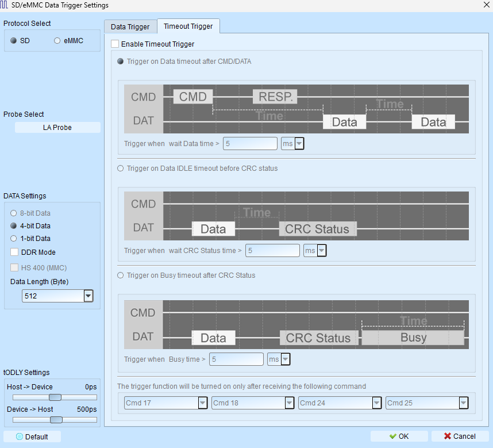Click the Busy time input field
Viewport: 493px width, 448px height.
click(x=236, y=359)
